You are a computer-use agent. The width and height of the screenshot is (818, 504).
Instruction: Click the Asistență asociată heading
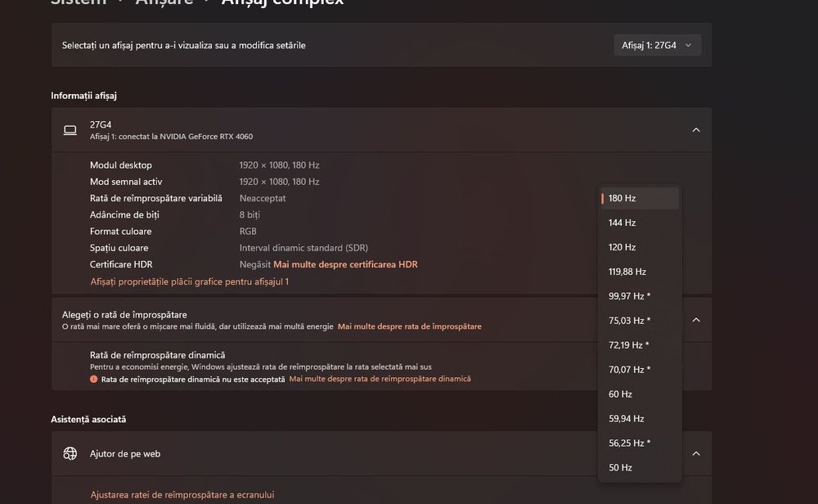click(x=88, y=420)
